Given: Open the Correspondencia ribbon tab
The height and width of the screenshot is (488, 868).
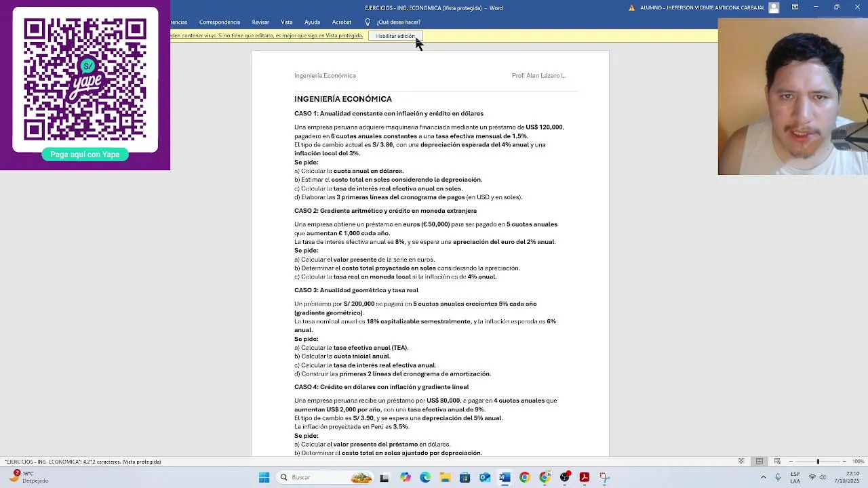Looking at the screenshot, I should (219, 22).
